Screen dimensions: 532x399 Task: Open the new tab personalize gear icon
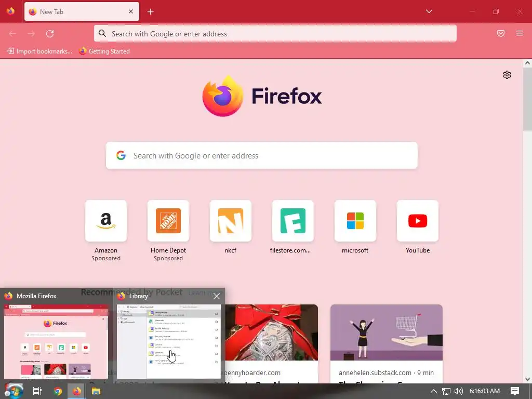tap(507, 75)
